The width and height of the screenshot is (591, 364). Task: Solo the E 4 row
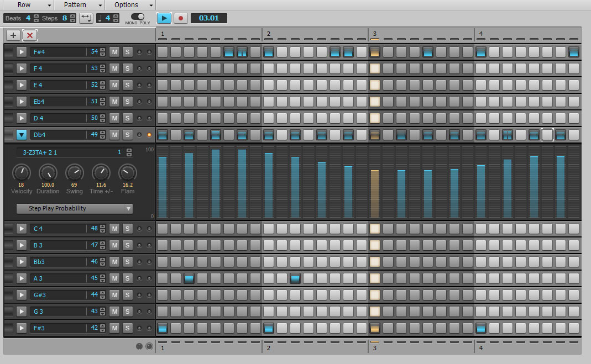pos(127,85)
